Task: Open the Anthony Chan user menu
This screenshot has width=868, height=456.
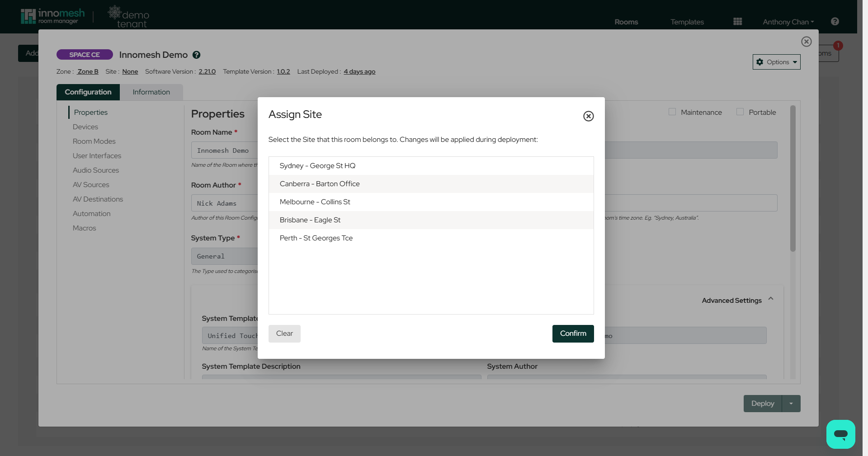Action: tap(788, 22)
